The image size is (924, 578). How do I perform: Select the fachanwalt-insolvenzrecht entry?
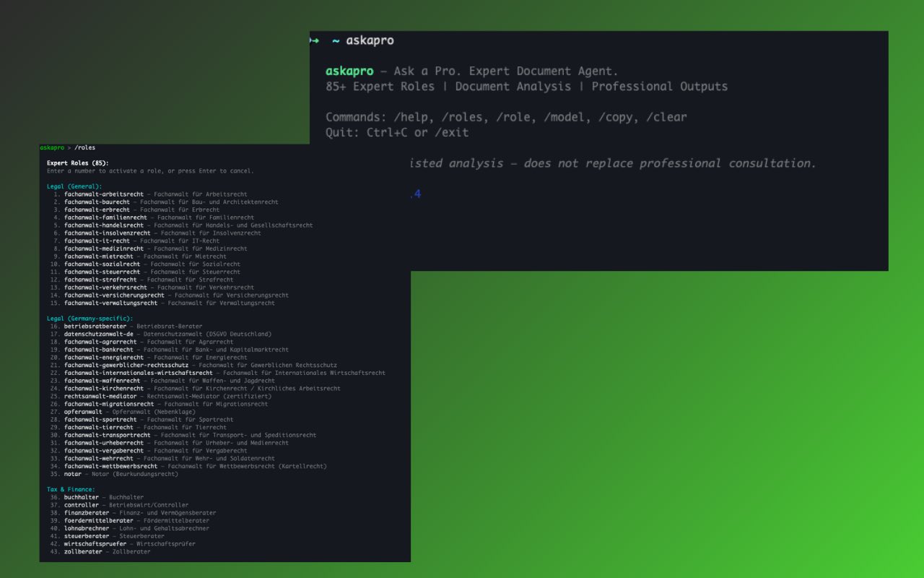[156, 233]
